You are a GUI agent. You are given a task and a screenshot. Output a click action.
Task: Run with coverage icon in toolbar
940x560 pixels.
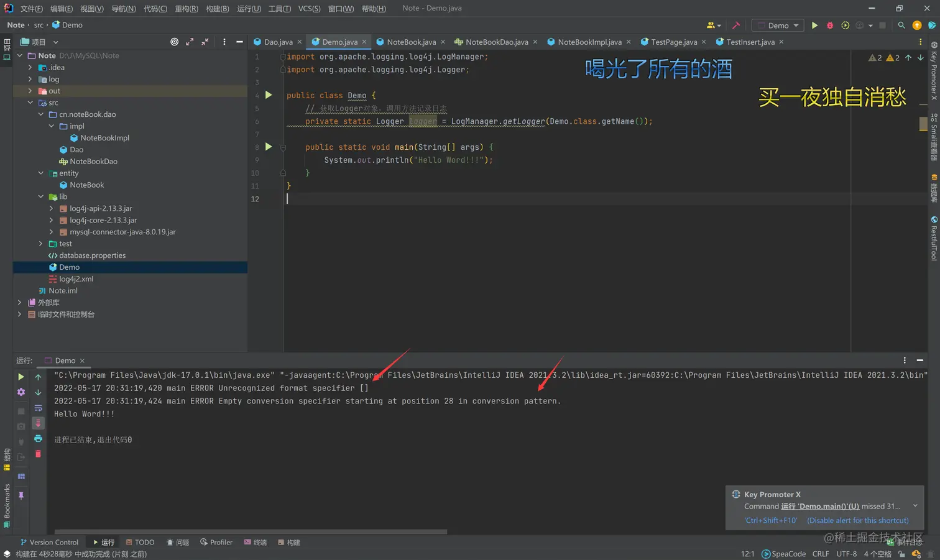pos(845,25)
